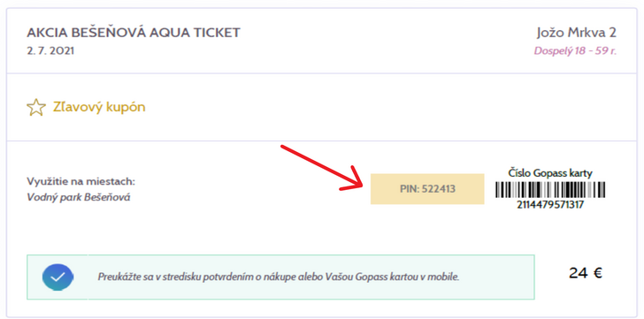Screen dimensions: 644x319
Task: Click the card number 2114479571317
Action: point(550,205)
